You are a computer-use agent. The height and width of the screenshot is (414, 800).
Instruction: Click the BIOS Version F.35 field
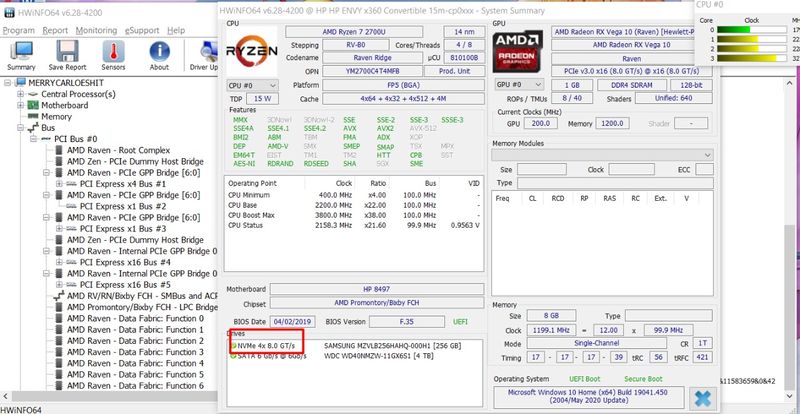tap(407, 322)
